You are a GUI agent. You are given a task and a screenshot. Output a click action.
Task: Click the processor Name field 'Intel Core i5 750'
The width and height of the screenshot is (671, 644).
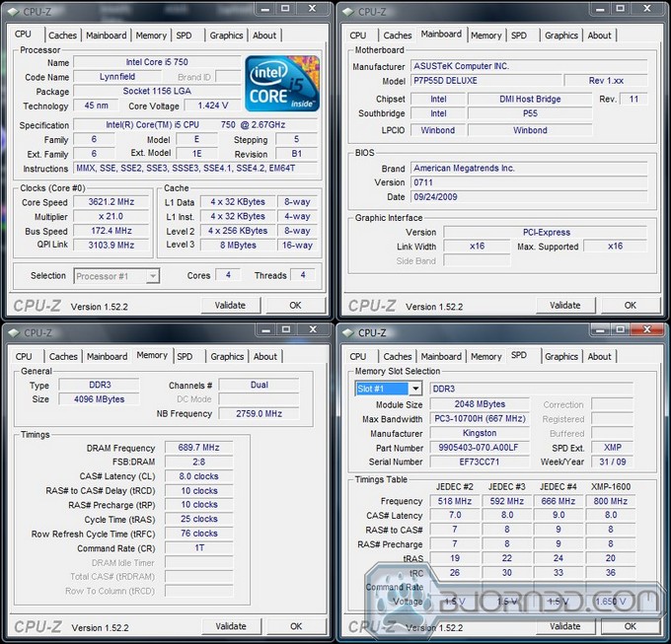157,62
